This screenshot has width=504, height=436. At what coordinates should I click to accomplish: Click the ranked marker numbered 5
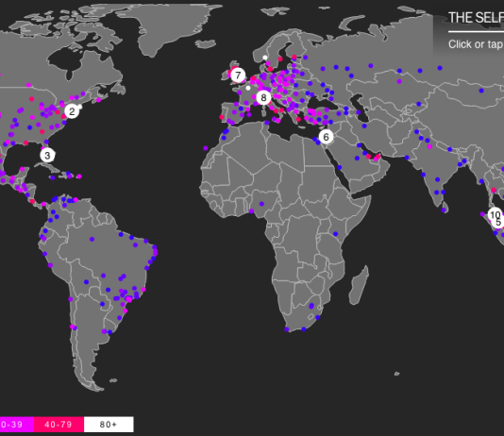pyautogui.click(x=498, y=223)
